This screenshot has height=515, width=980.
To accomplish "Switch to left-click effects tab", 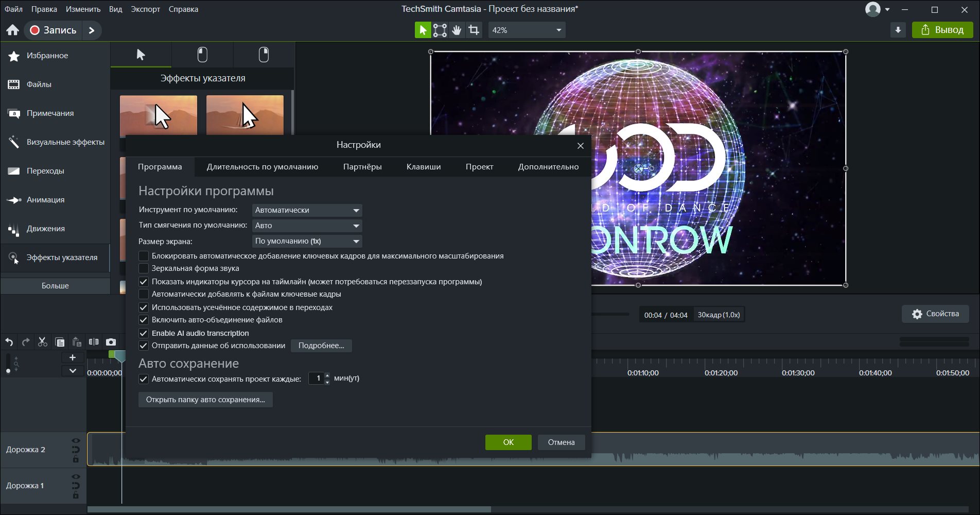I will tap(202, 55).
